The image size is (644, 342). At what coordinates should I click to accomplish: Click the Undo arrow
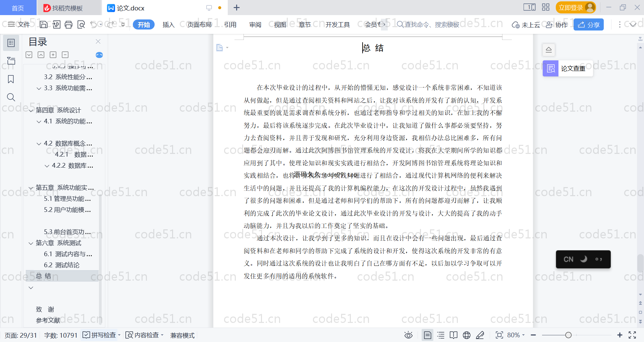94,24
